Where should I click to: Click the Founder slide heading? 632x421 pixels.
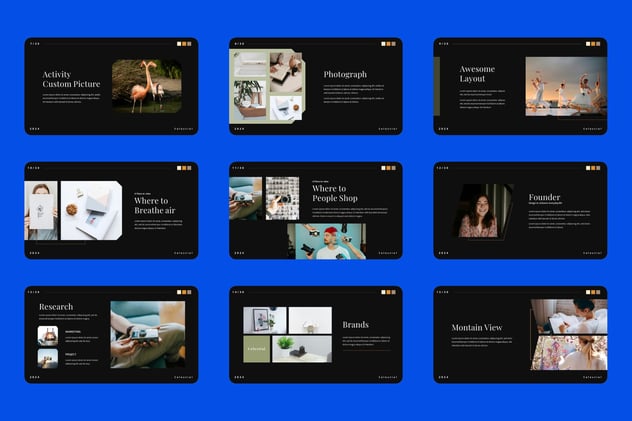click(x=544, y=197)
